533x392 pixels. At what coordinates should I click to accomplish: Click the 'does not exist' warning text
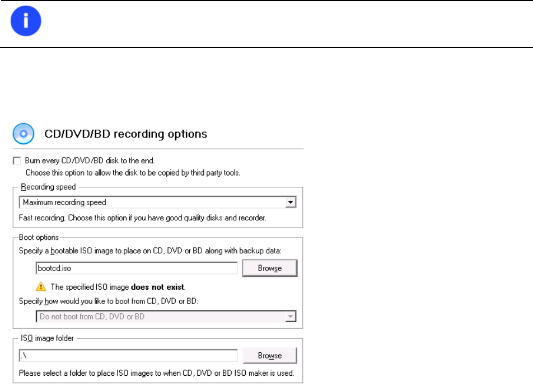click(x=118, y=287)
